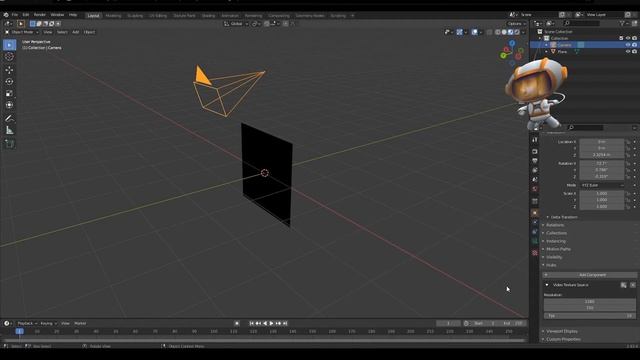Viewport: 640px width, 360px height.
Task: Click the outliner search field
Action: pos(582,24)
